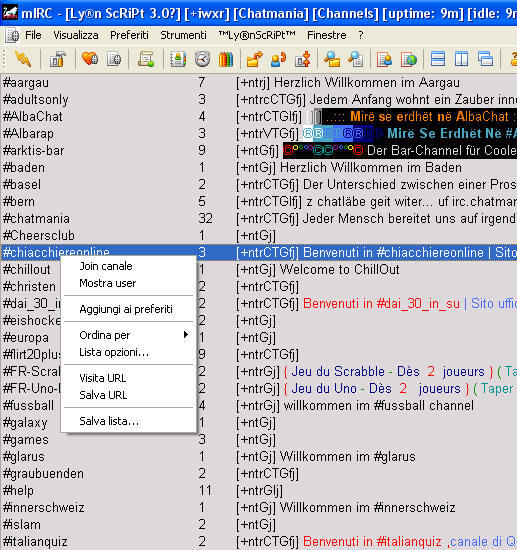Select the #arktis-bar channel row
The image size is (517, 550).
258,150
